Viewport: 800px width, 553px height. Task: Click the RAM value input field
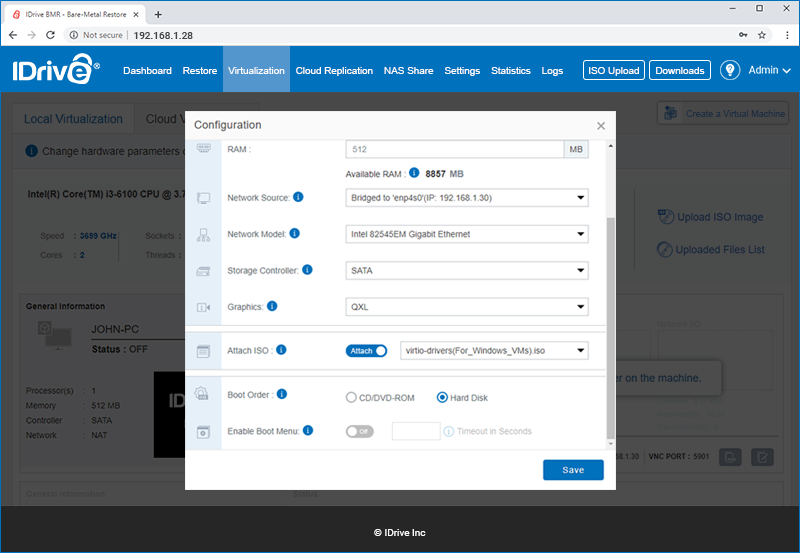coord(455,149)
